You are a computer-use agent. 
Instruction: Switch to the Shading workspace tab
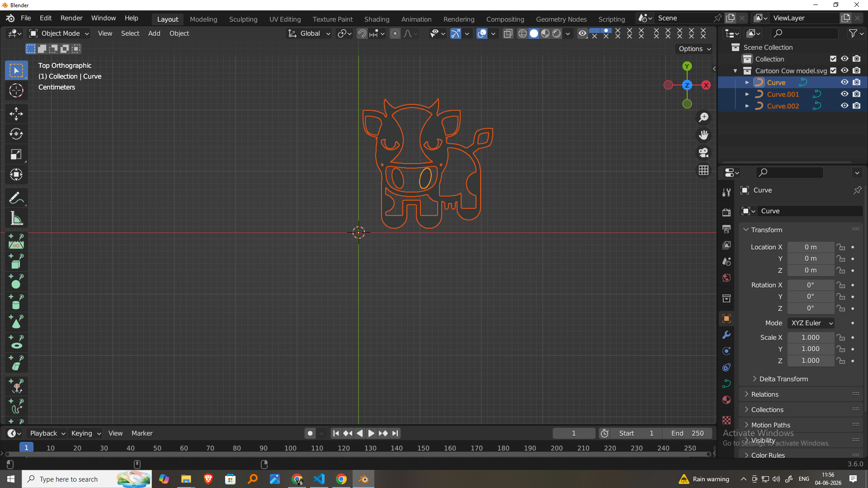[x=377, y=19]
